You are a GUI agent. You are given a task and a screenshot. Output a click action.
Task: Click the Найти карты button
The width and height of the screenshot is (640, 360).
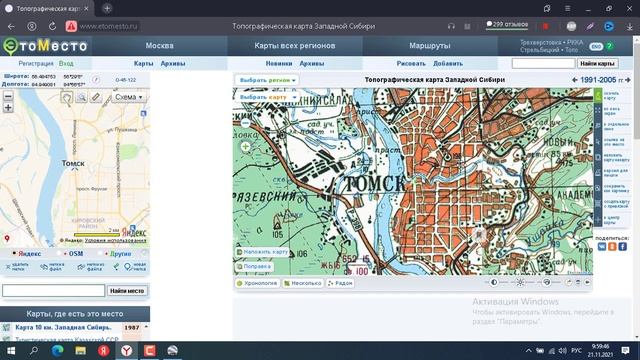(597, 63)
